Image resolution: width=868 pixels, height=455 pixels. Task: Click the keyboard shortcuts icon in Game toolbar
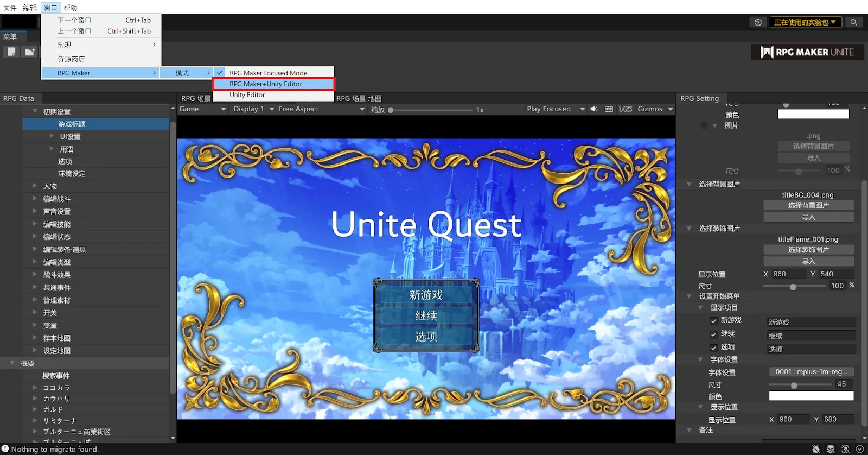coord(609,109)
